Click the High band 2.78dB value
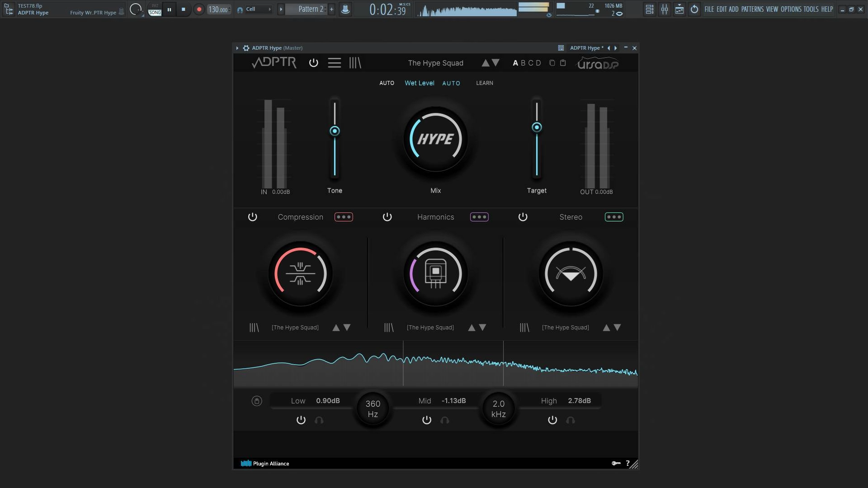 [x=579, y=401]
